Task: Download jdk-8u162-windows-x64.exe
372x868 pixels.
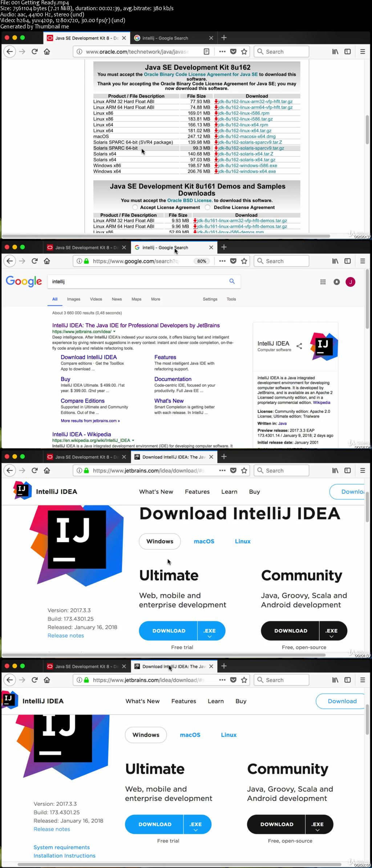Action: 247,171
